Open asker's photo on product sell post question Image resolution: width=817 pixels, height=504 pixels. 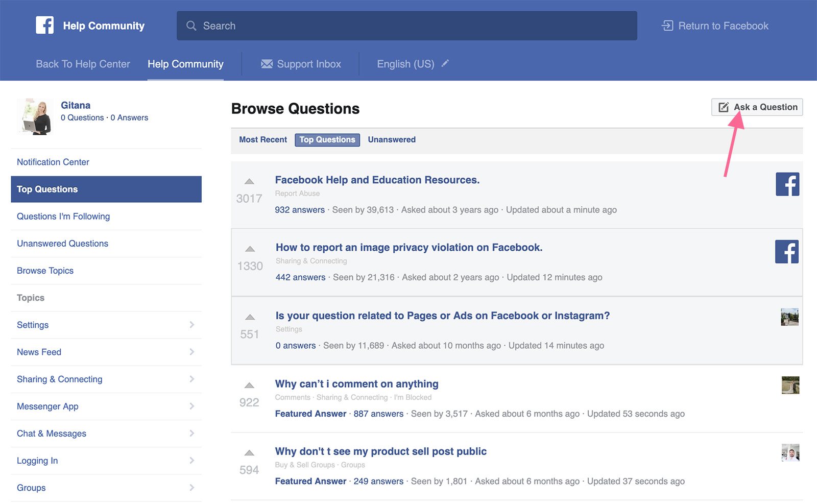coord(790,452)
